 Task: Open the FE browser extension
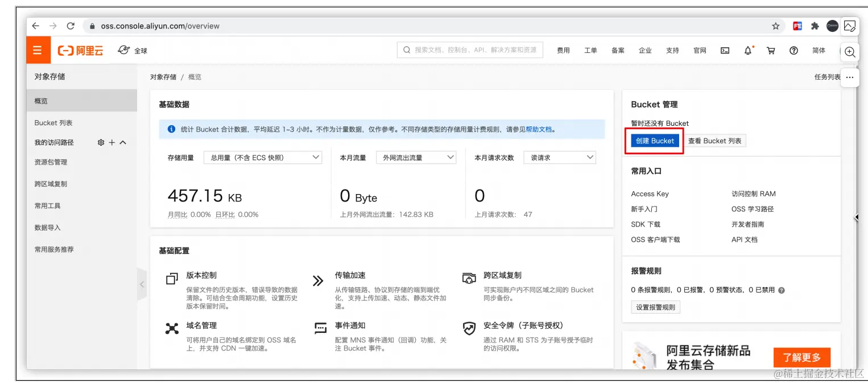[x=797, y=26]
